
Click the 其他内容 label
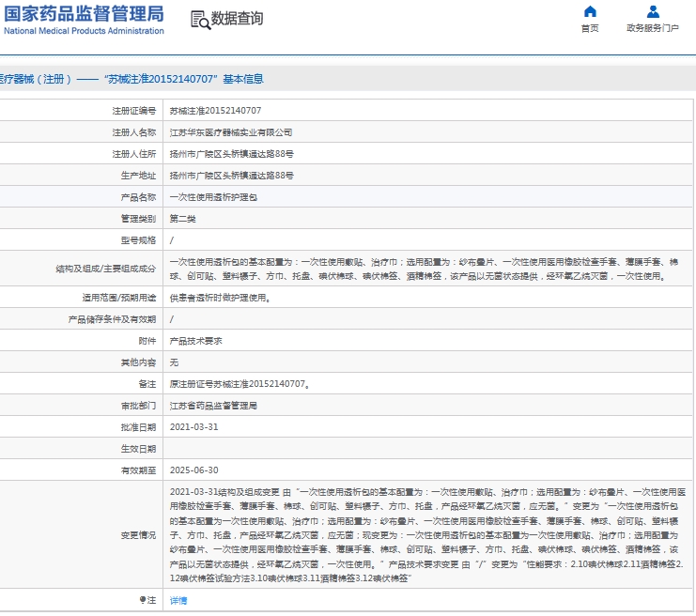tap(138, 362)
